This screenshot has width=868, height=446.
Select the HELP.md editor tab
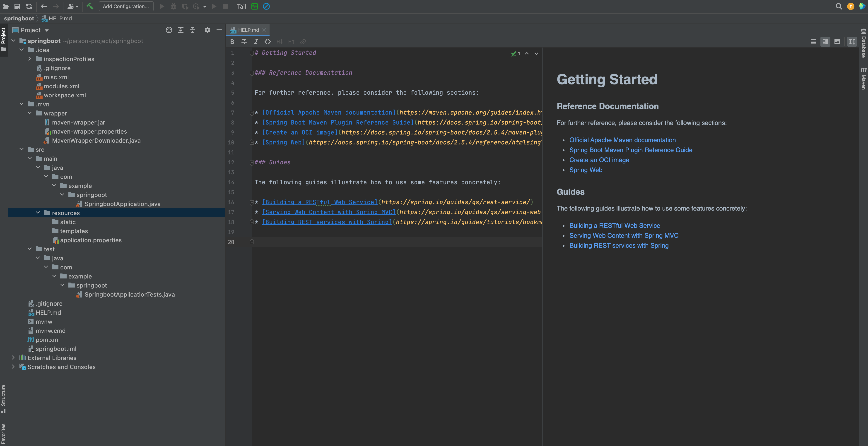248,30
